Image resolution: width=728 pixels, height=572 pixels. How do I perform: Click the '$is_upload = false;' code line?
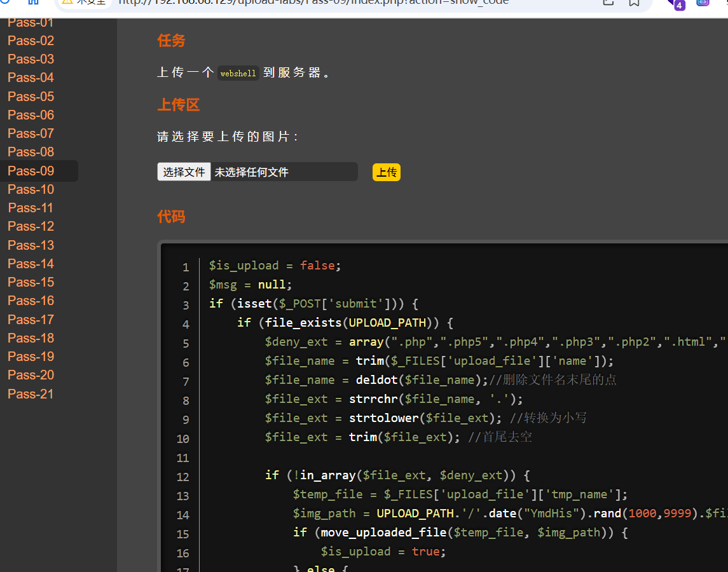click(x=275, y=266)
